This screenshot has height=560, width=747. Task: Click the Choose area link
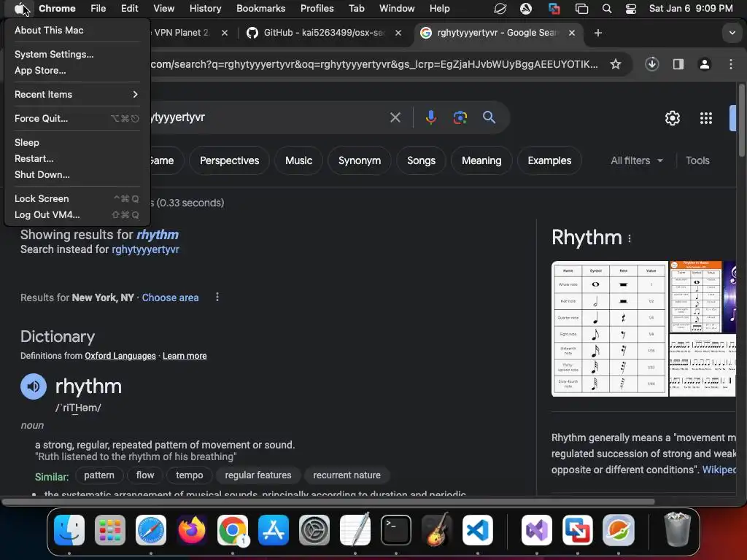(x=170, y=297)
